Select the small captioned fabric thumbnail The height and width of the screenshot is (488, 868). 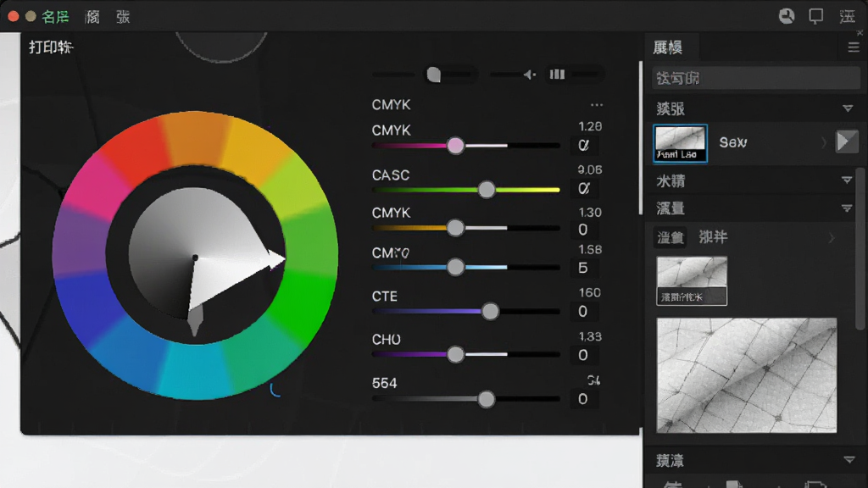pos(692,280)
